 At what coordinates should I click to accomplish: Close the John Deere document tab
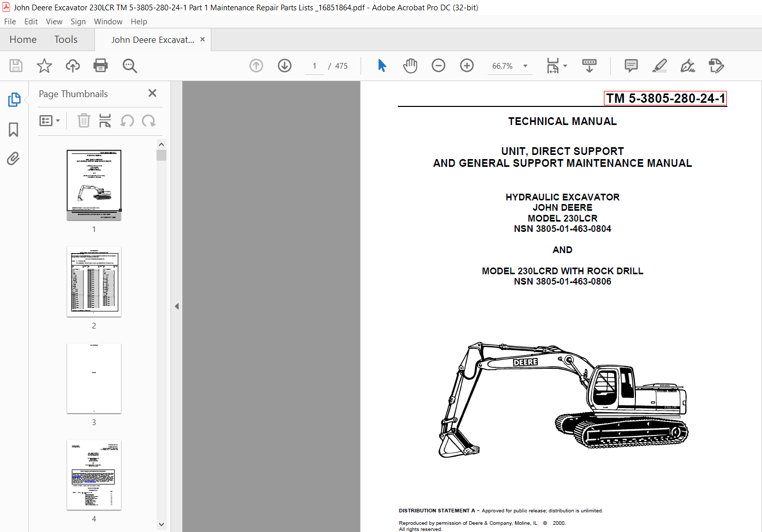tap(203, 39)
